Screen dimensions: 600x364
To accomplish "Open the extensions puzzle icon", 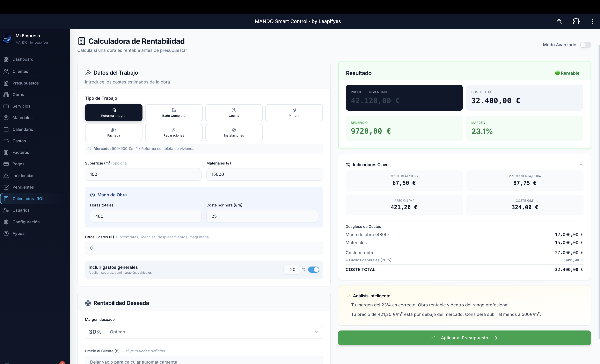I will coord(576,21).
